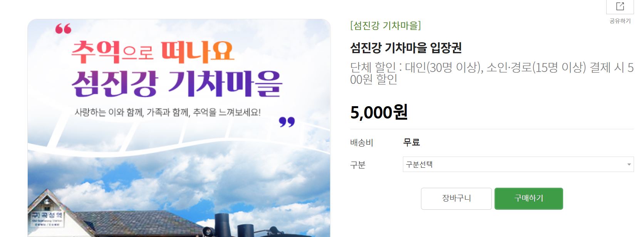
Task: Open the [섬진강 기차마을] category link
Action: [x=386, y=26]
